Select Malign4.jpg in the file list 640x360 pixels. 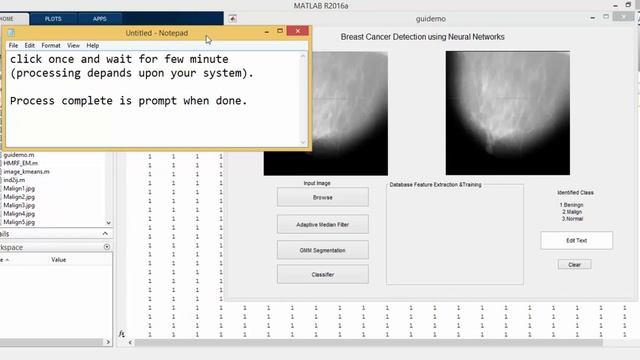(x=19, y=213)
